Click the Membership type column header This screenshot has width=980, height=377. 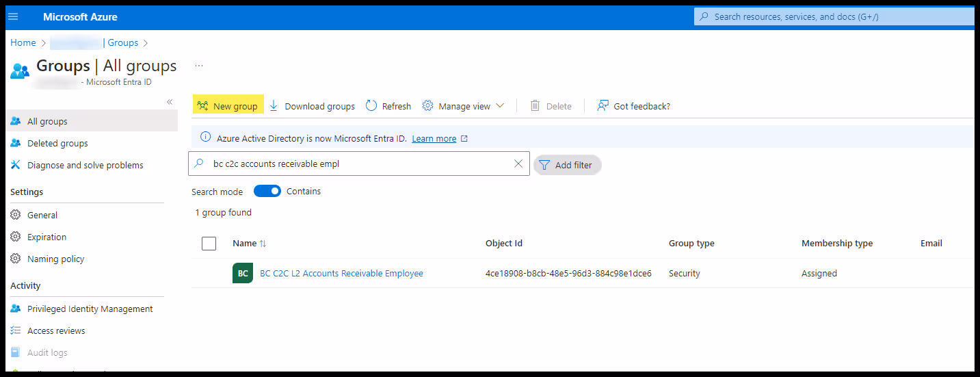click(x=837, y=243)
